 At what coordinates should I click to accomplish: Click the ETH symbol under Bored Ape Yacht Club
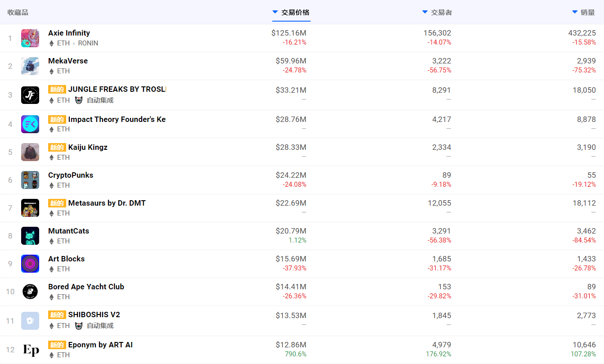point(51,297)
